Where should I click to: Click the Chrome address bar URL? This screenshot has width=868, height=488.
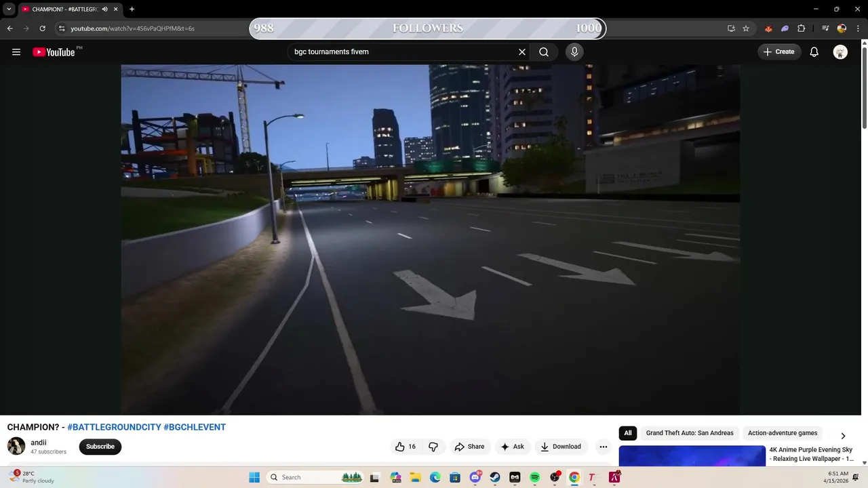[x=133, y=28]
